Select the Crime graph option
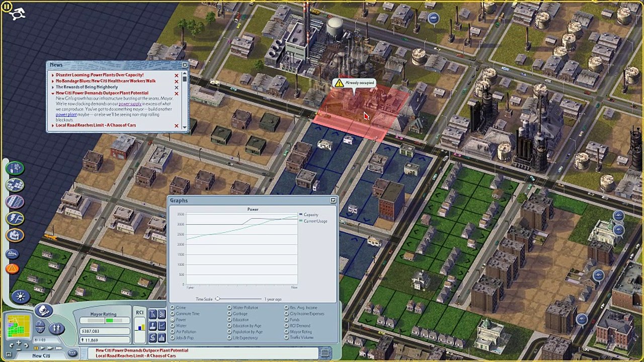Screen dimensions: 644x362 point(179,308)
